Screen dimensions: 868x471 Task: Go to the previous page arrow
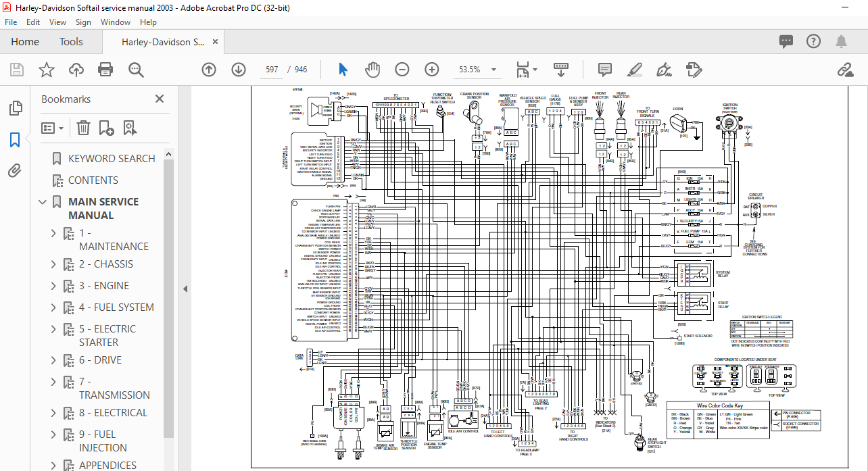click(209, 70)
